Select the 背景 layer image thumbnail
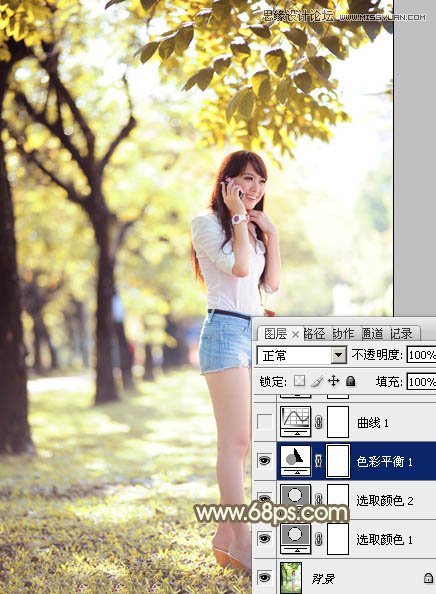The height and width of the screenshot is (594, 436). click(x=291, y=578)
